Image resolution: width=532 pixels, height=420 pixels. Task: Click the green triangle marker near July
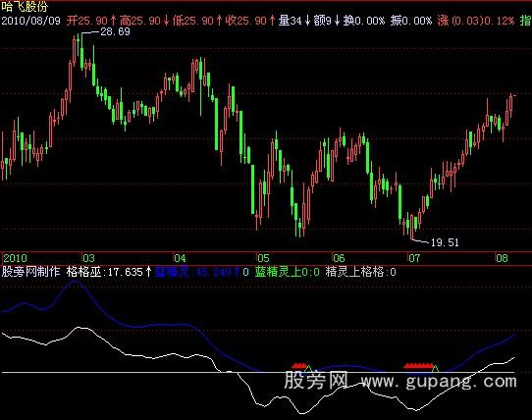(435, 368)
